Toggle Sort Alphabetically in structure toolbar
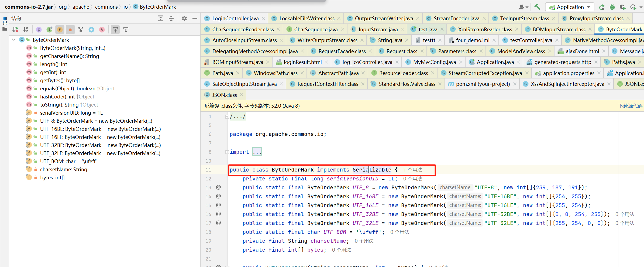The height and width of the screenshot is (267, 644). [x=26, y=30]
